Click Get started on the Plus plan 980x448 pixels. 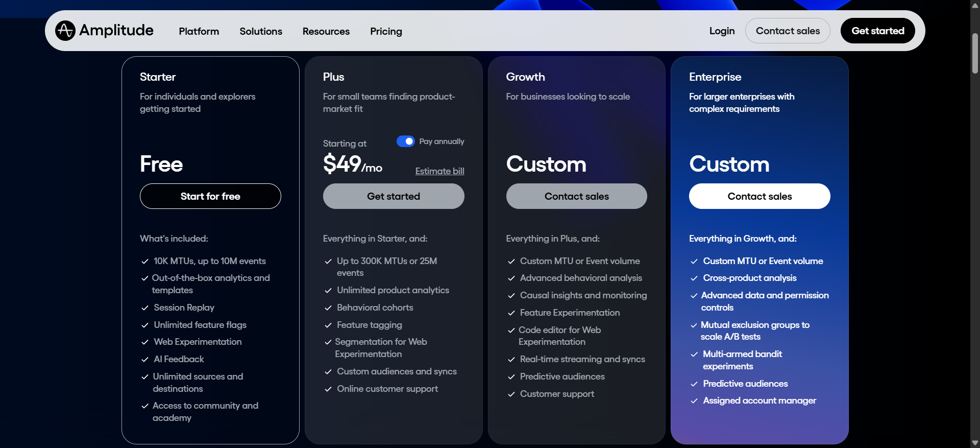394,196
